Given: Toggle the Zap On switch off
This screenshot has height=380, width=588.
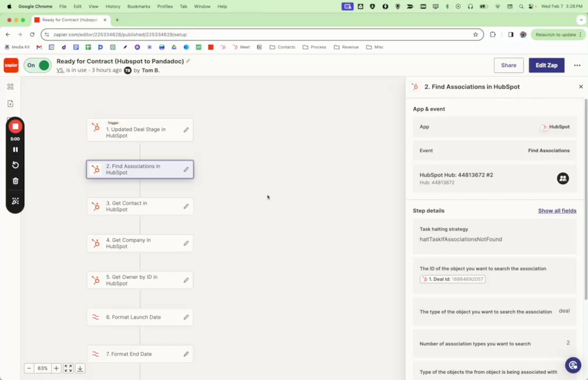Looking at the screenshot, I should coord(37,65).
